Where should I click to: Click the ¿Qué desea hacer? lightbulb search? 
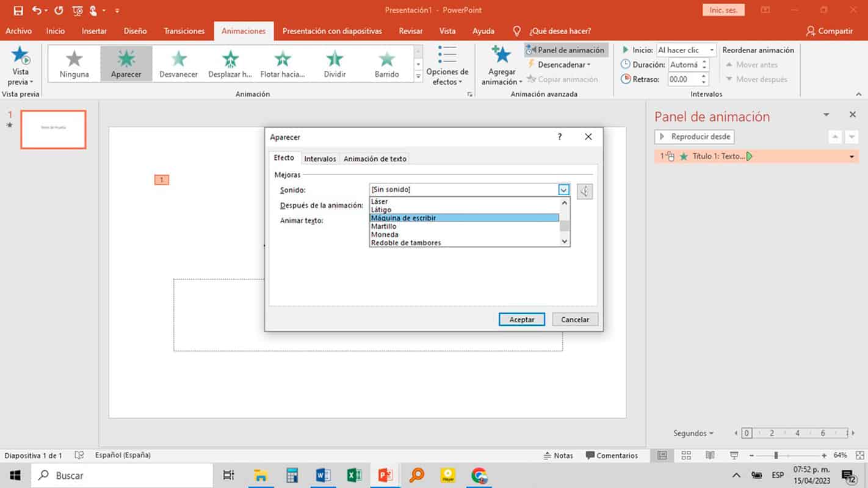point(517,30)
